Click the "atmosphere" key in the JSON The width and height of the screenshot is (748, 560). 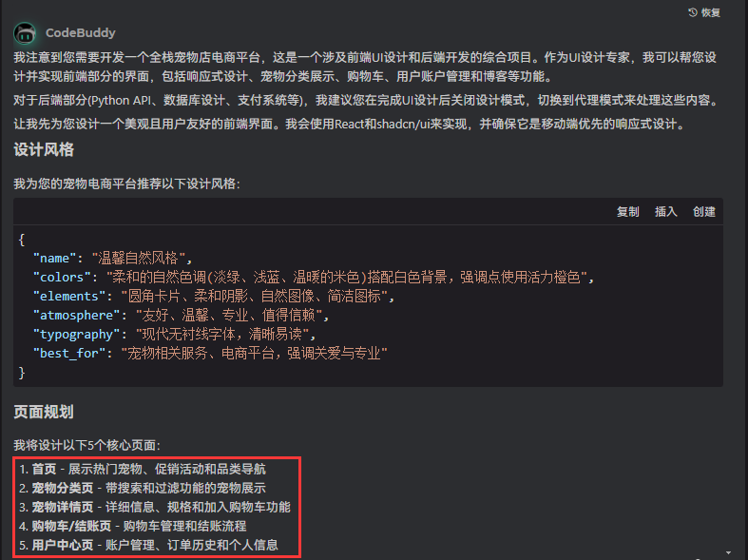pyautogui.click(x=77, y=316)
